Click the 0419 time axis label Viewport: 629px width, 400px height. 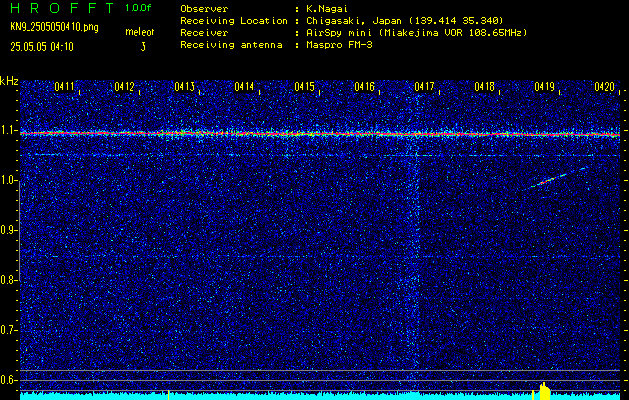click(x=545, y=87)
